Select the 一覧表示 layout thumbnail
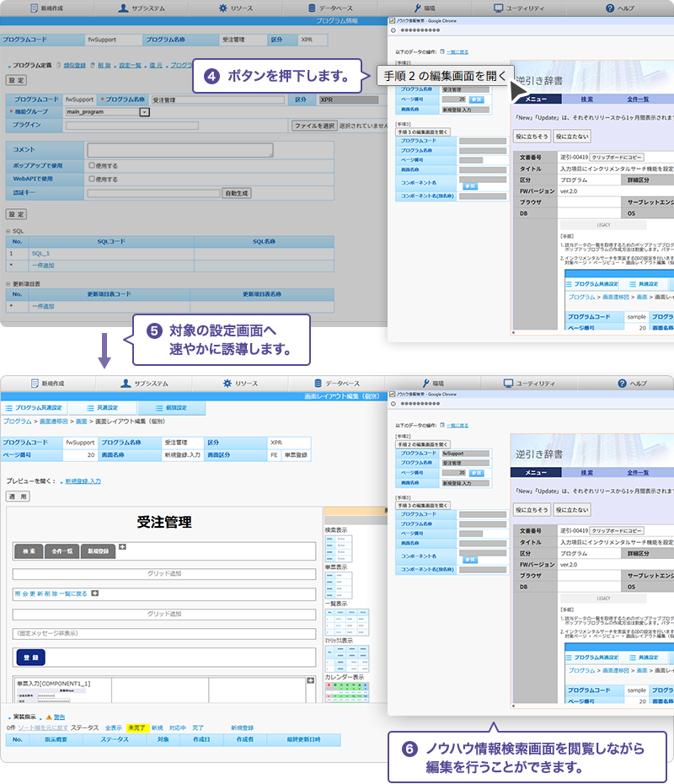 coord(347,622)
